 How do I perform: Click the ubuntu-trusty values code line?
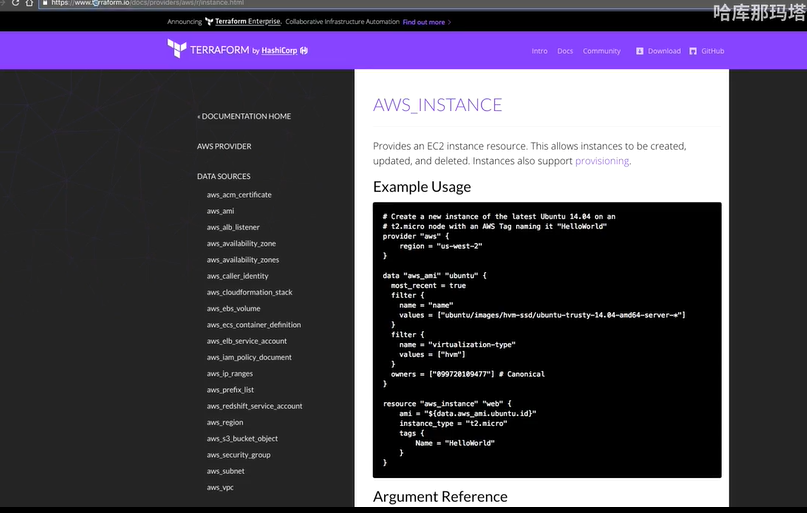[x=542, y=315]
